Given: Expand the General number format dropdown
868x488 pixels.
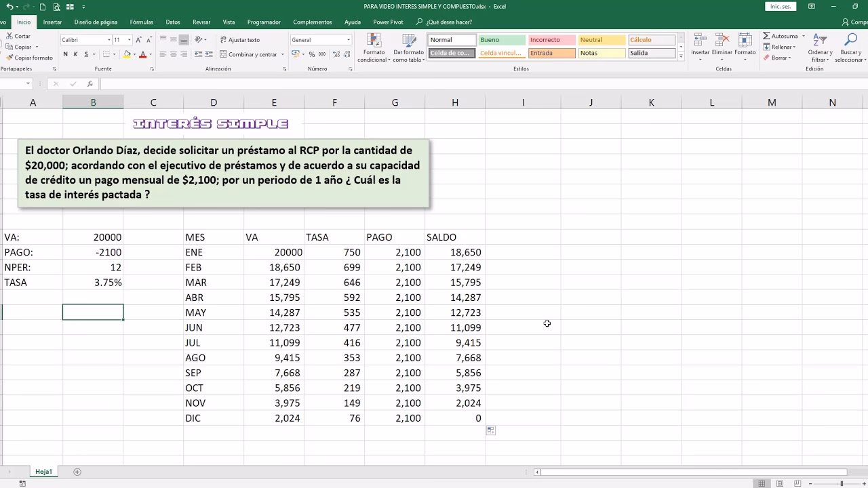Looking at the screenshot, I should tap(349, 40).
